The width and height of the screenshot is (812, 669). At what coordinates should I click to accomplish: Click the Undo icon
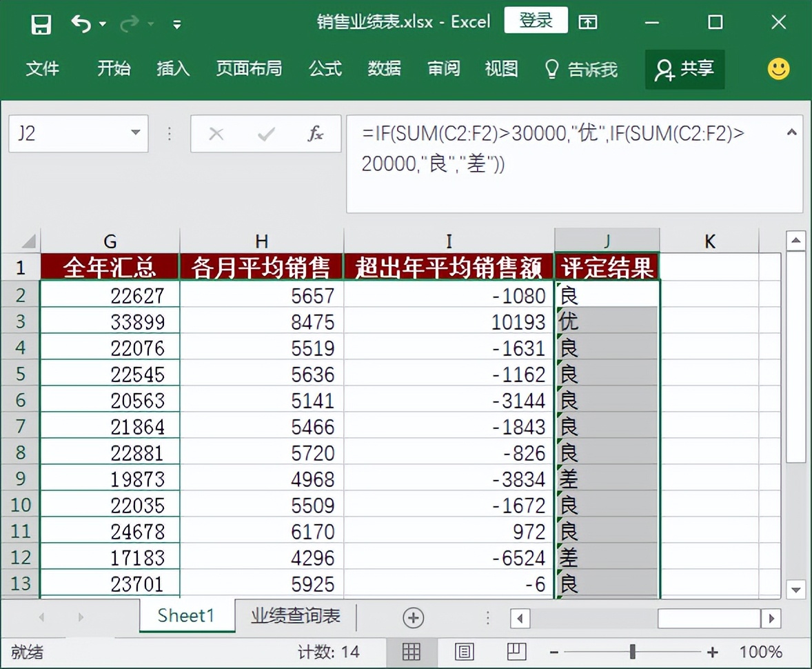pyautogui.click(x=81, y=21)
